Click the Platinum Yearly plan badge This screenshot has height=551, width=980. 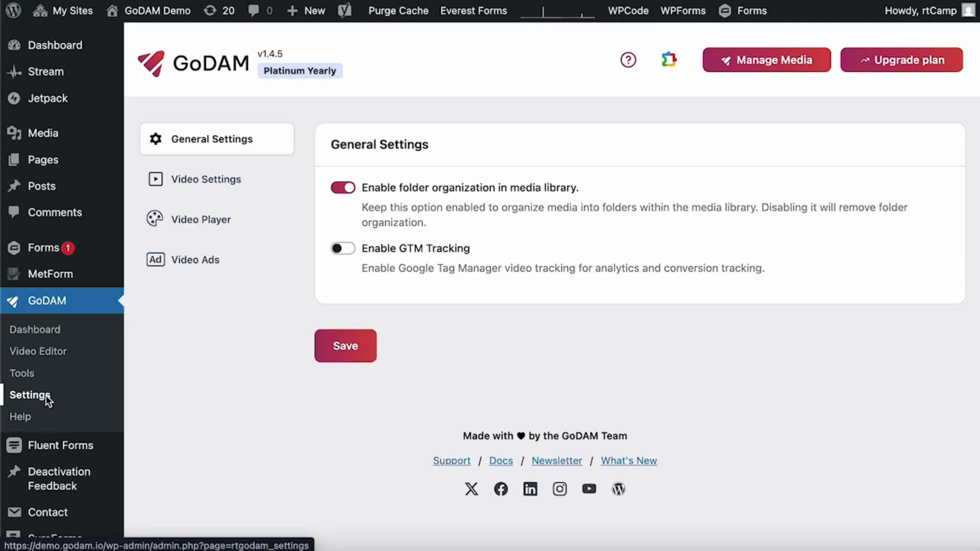tap(300, 70)
